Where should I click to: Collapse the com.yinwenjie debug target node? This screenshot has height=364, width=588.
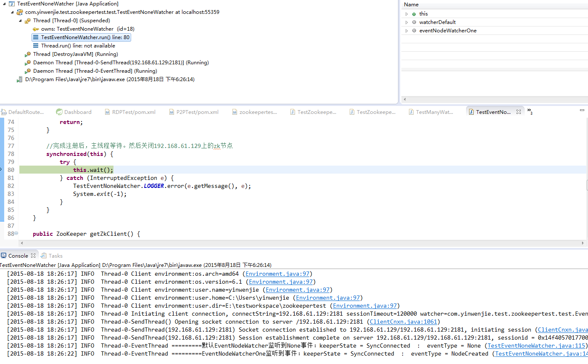[x=12, y=12]
